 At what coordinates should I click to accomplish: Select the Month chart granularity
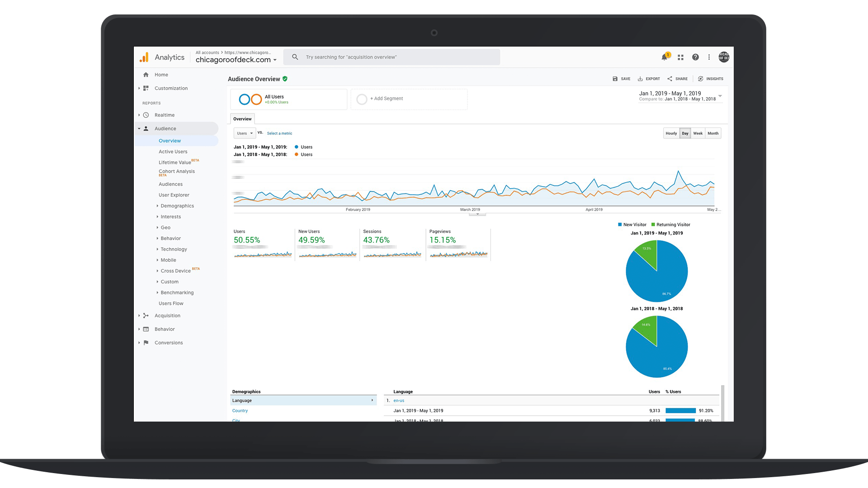713,133
